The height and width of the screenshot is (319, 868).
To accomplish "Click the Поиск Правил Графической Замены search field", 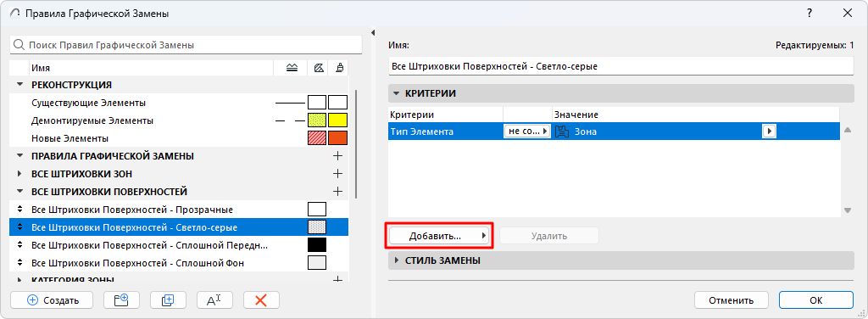I will coord(186,45).
